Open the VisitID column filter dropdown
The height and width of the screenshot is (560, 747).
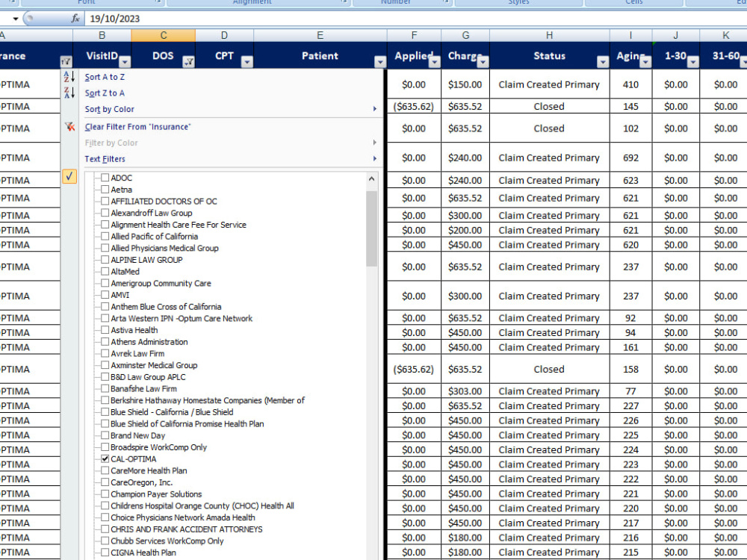tap(125, 61)
